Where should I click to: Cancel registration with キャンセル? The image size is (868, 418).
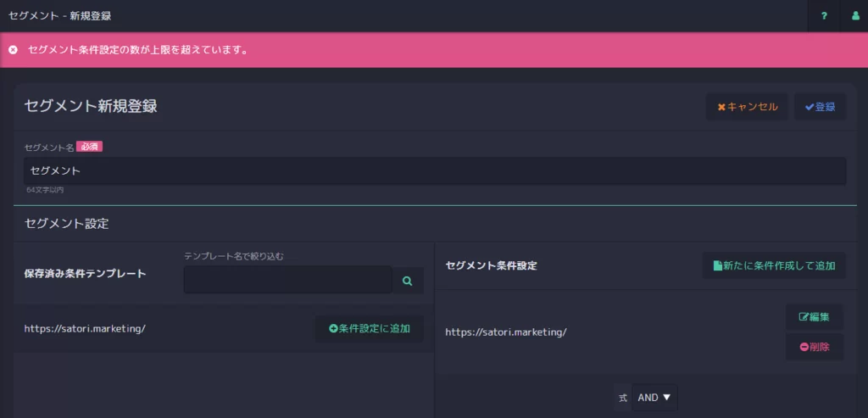748,107
